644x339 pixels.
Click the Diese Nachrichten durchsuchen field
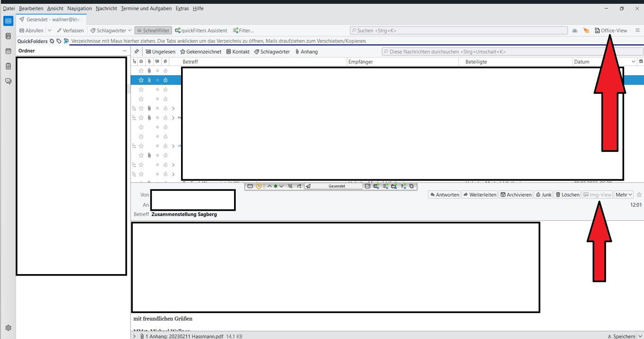tap(513, 52)
